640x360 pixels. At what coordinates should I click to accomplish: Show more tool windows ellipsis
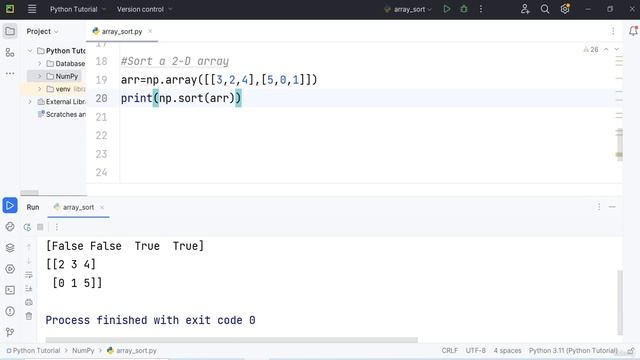pos(10,74)
